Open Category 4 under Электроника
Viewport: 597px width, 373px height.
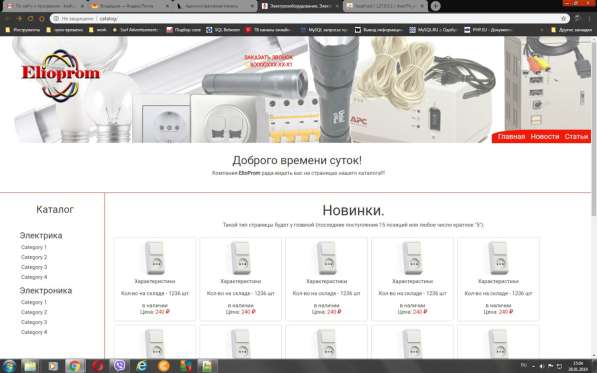(34, 332)
